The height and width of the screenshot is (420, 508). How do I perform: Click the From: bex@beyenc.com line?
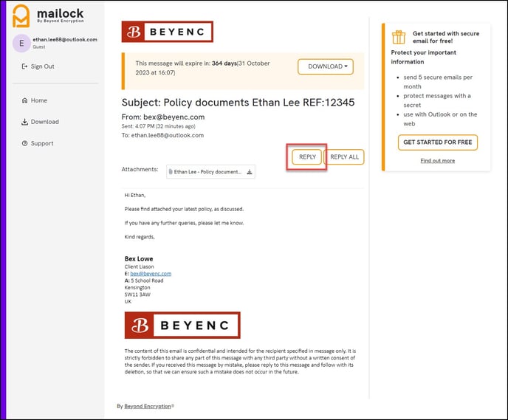pyautogui.click(x=163, y=117)
